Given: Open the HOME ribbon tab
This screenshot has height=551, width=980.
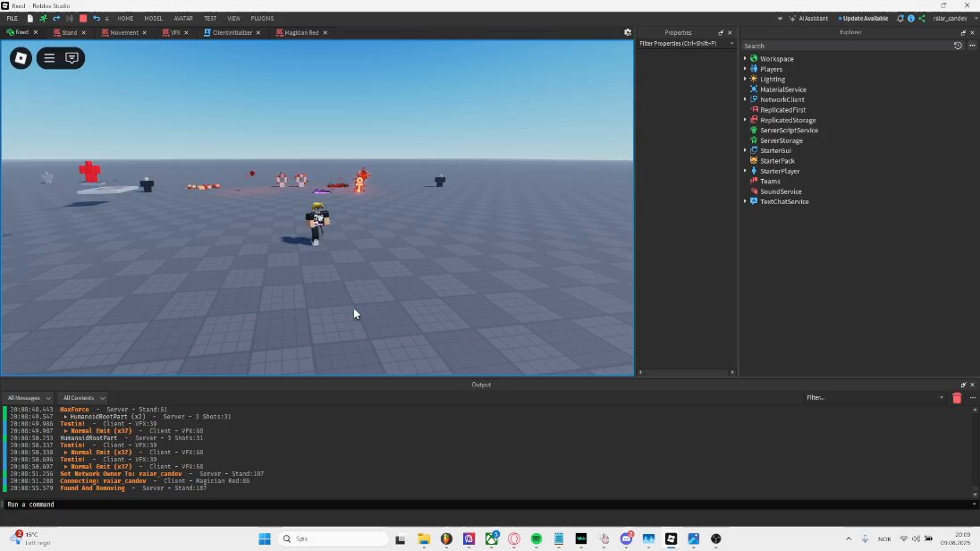Looking at the screenshot, I should [125, 18].
